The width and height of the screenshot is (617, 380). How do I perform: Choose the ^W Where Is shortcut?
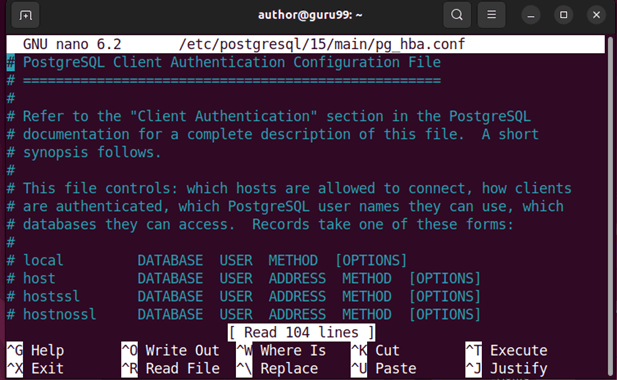click(x=281, y=350)
